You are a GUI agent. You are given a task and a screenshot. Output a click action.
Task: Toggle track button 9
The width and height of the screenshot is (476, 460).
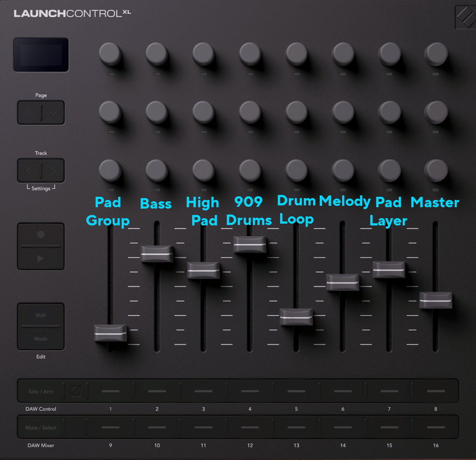(111, 427)
